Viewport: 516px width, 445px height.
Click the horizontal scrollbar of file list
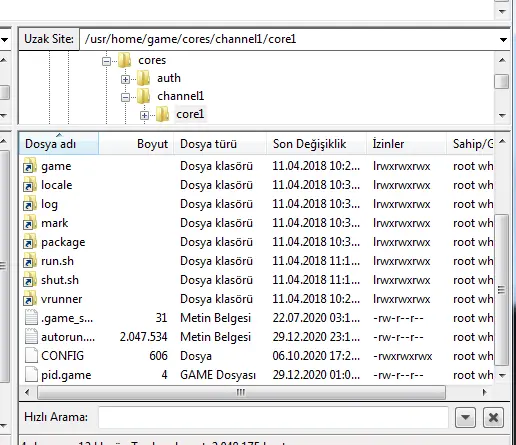pos(242,392)
